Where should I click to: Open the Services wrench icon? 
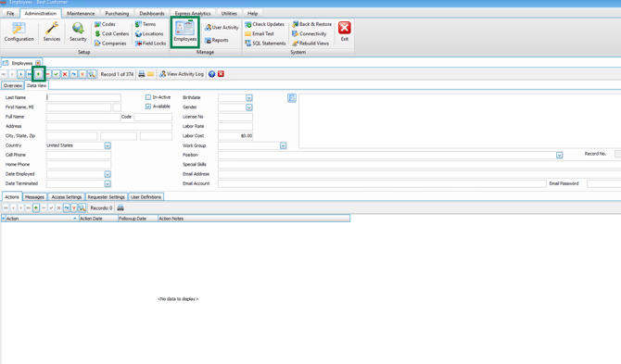52,31
